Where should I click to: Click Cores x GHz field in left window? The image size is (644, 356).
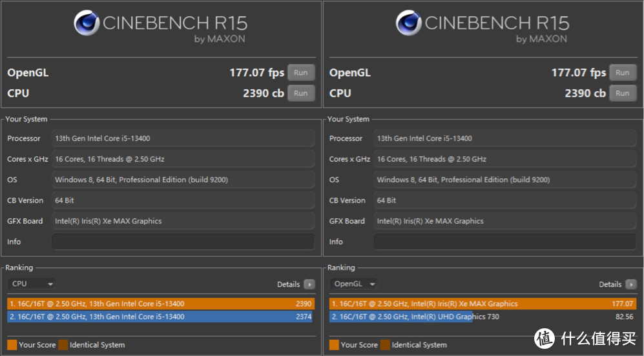(x=183, y=159)
